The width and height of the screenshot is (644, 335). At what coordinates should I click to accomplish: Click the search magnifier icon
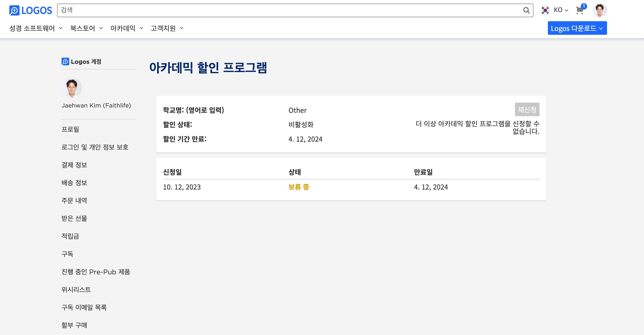click(526, 10)
